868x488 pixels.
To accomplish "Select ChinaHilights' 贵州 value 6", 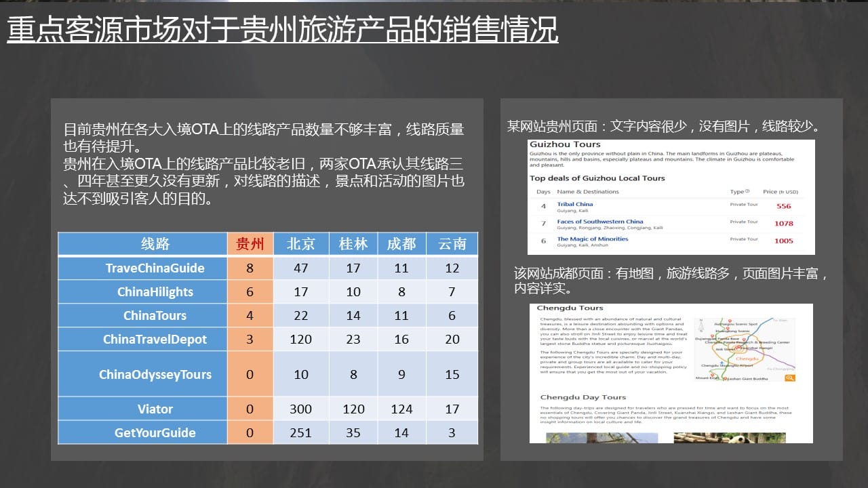I will 250,291.
